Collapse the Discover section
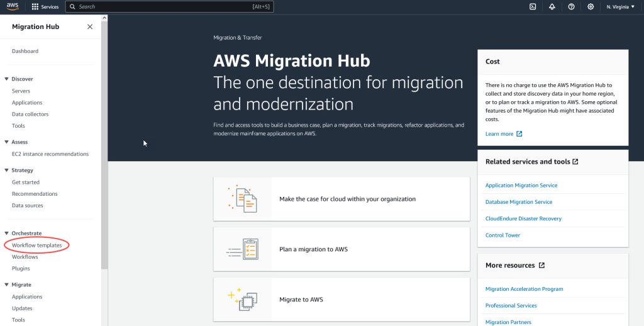The image size is (644, 326). (x=6, y=79)
